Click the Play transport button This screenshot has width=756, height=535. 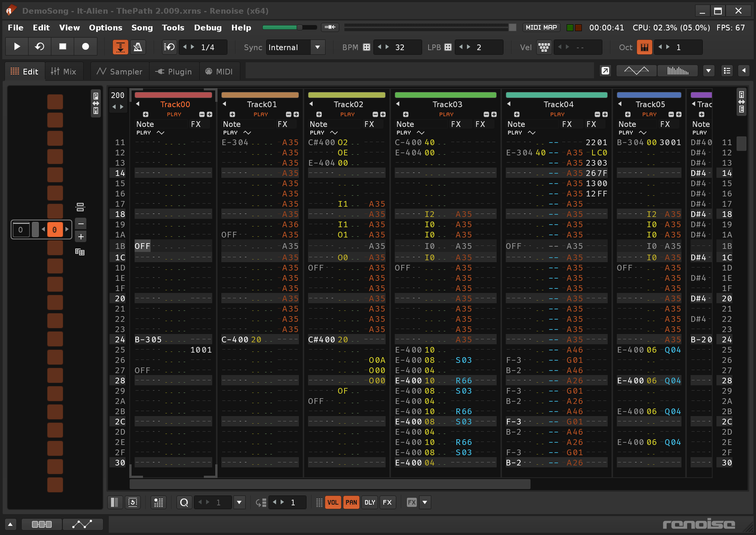(x=17, y=47)
